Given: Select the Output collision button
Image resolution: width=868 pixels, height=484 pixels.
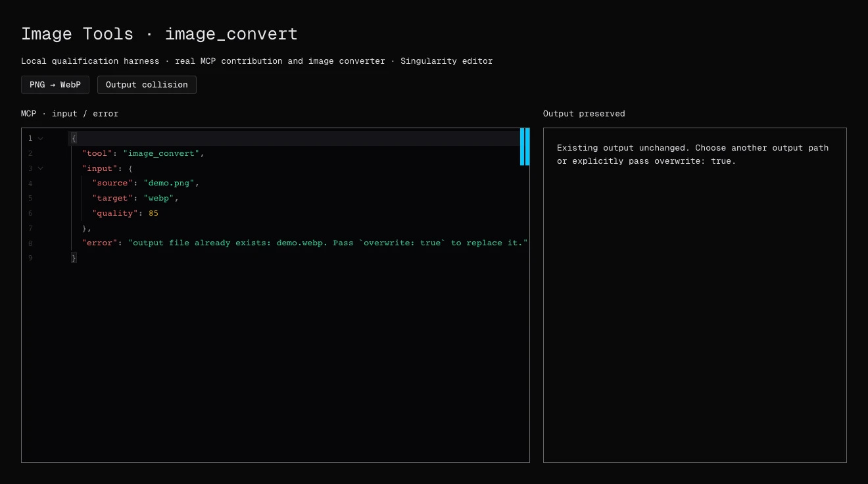Looking at the screenshot, I should [x=147, y=85].
